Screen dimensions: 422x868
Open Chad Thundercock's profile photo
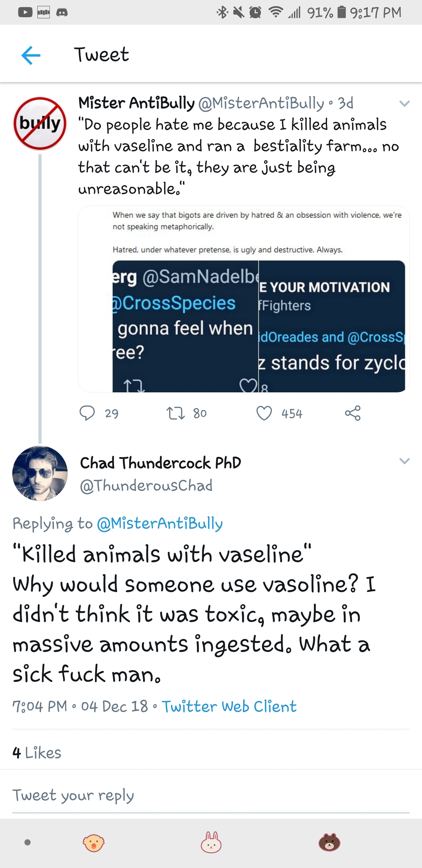pos(40,473)
